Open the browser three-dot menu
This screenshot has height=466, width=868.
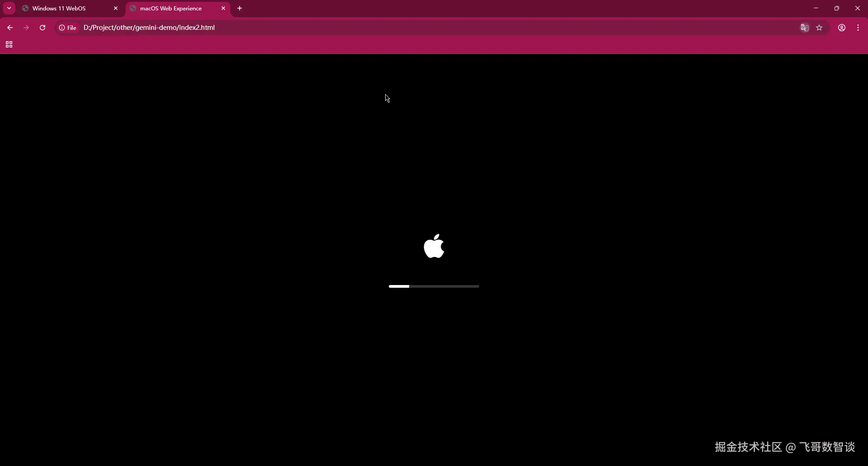pyautogui.click(x=858, y=28)
